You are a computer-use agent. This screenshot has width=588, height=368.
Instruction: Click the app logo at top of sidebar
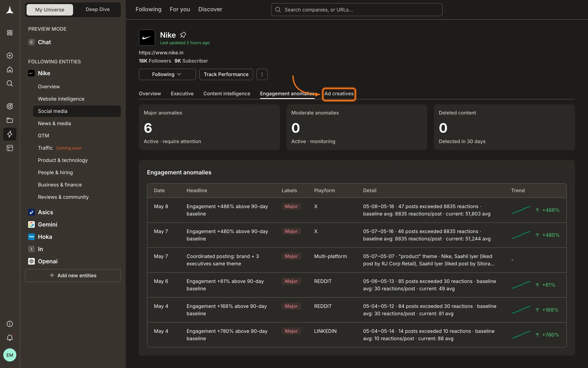tap(10, 10)
